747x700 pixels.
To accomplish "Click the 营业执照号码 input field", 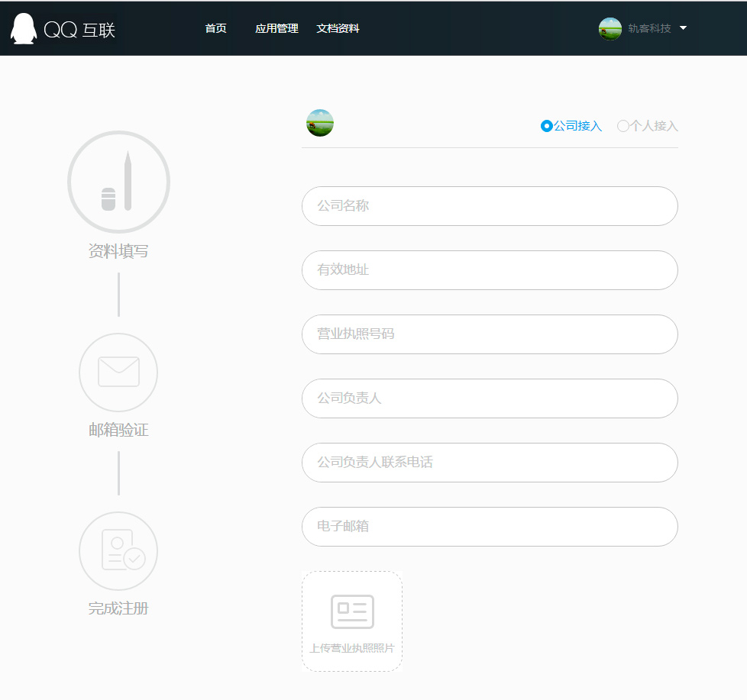I will point(490,334).
